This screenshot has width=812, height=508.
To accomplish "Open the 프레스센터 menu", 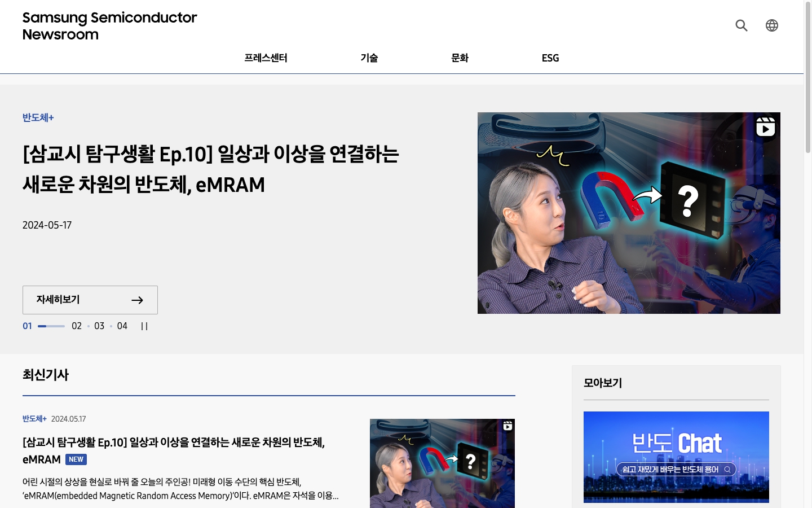I will (266, 58).
